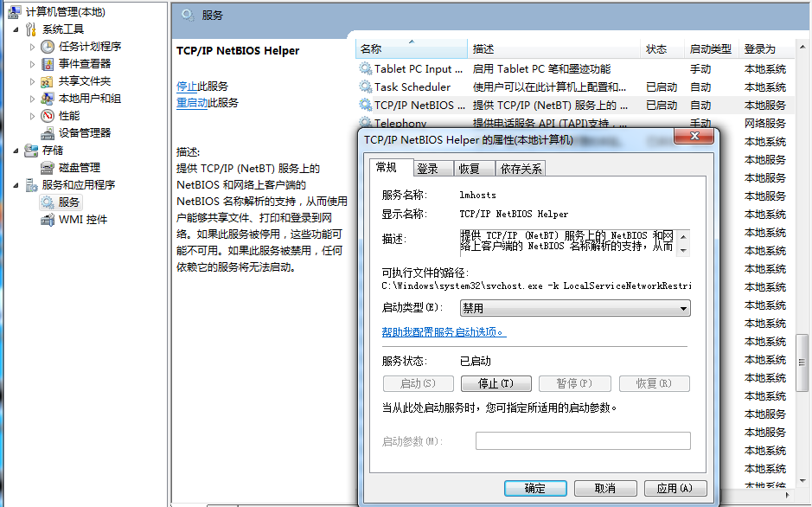Screen dimensions: 812x507
Task: Click inside the 启动参数 input field
Action: point(582,440)
